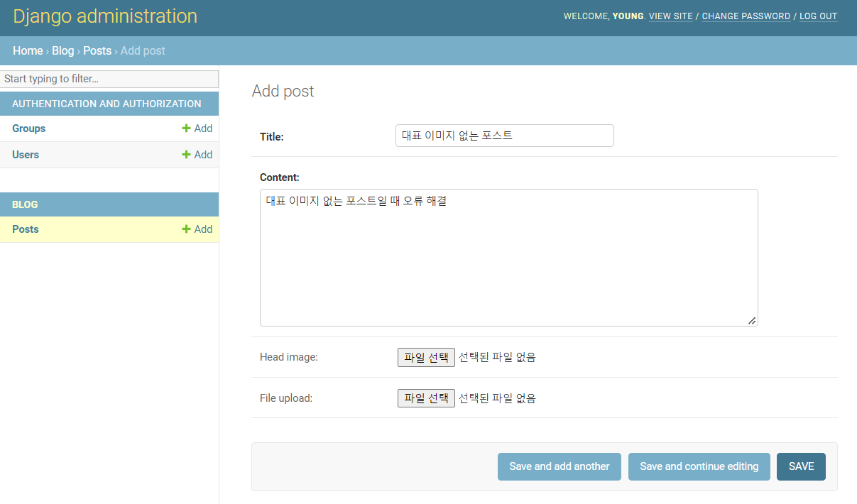Go to Home breadcrumb
The width and height of the screenshot is (857, 504).
[28, 51]
